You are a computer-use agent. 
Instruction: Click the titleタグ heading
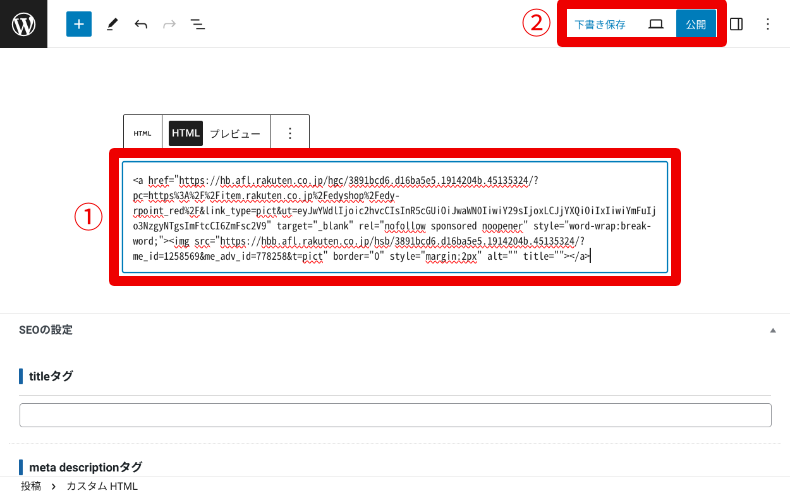click(x=51, y=376)
